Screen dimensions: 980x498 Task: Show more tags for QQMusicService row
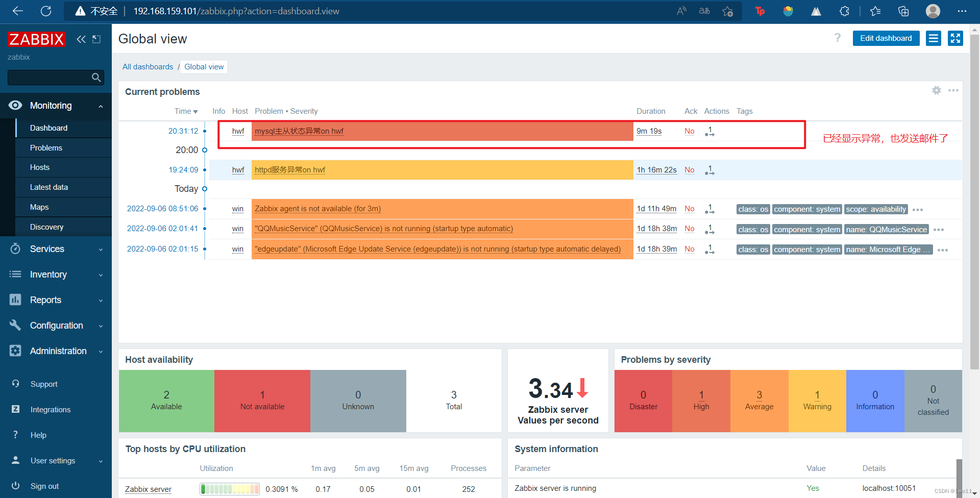click(x=939, y=230)
